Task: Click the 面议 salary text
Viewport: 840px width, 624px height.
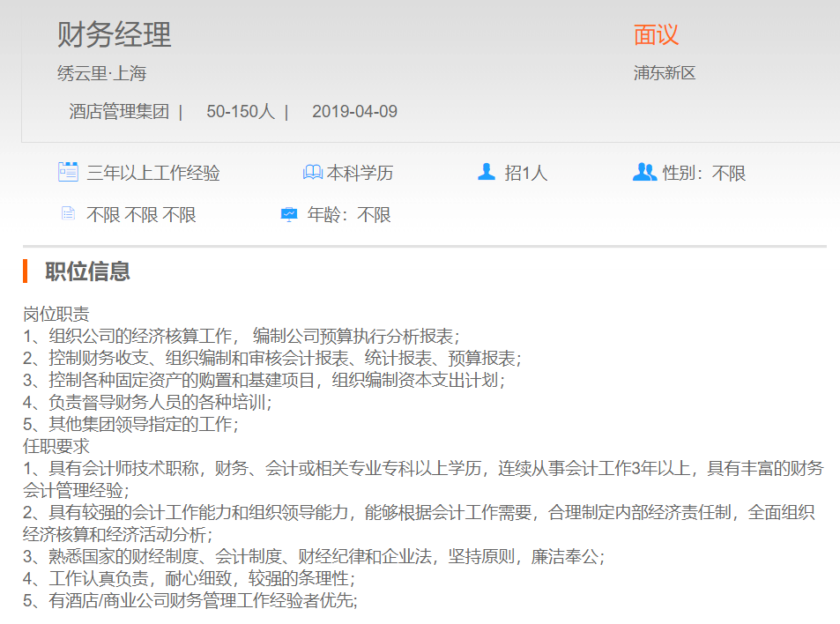Action: pyautogui.click(x=656, y=35)
